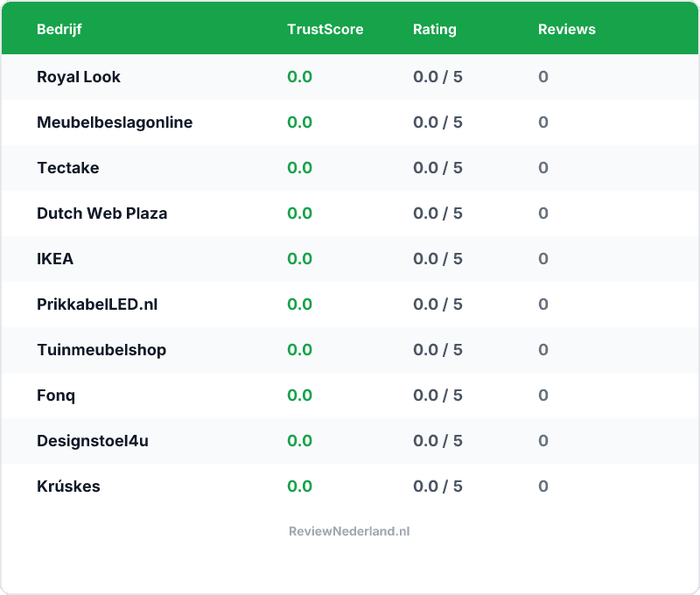Screen dimensions: 700x595
Task: Click the rating value for Fonq
Action: pyautogui.click(x=437, y=395)
